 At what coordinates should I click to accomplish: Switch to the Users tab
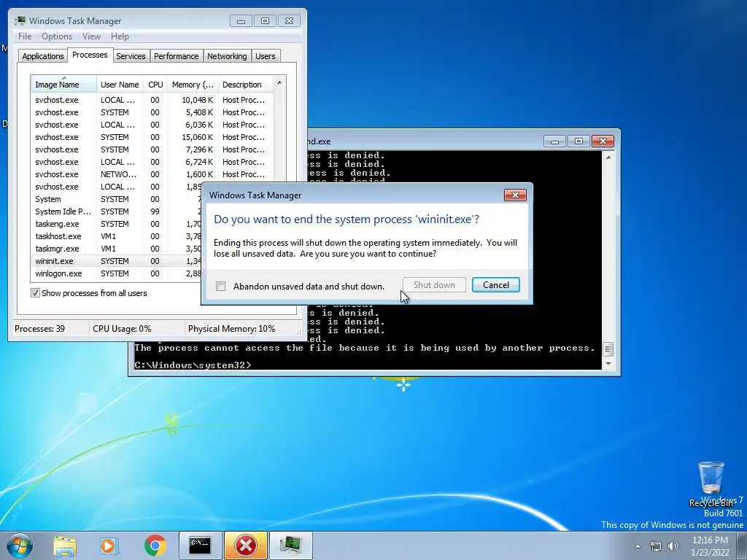point(266,55)
